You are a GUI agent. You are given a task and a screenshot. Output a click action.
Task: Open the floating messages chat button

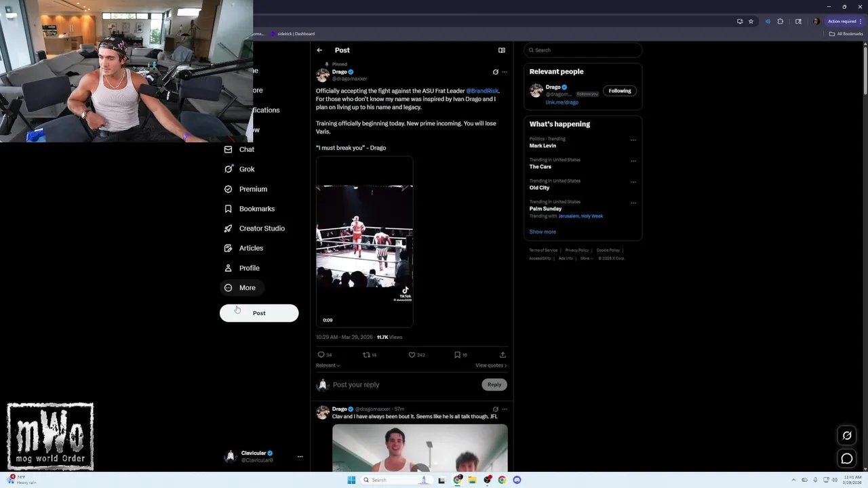(x=847, y=459)
